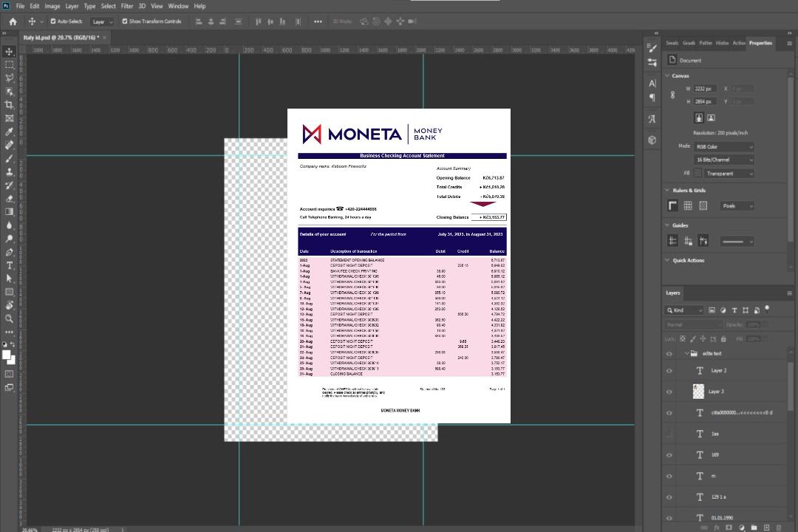The height and width of the screenshot is (532, 798).
Task: Click the foreground color swatch
Action: [6, 355]
